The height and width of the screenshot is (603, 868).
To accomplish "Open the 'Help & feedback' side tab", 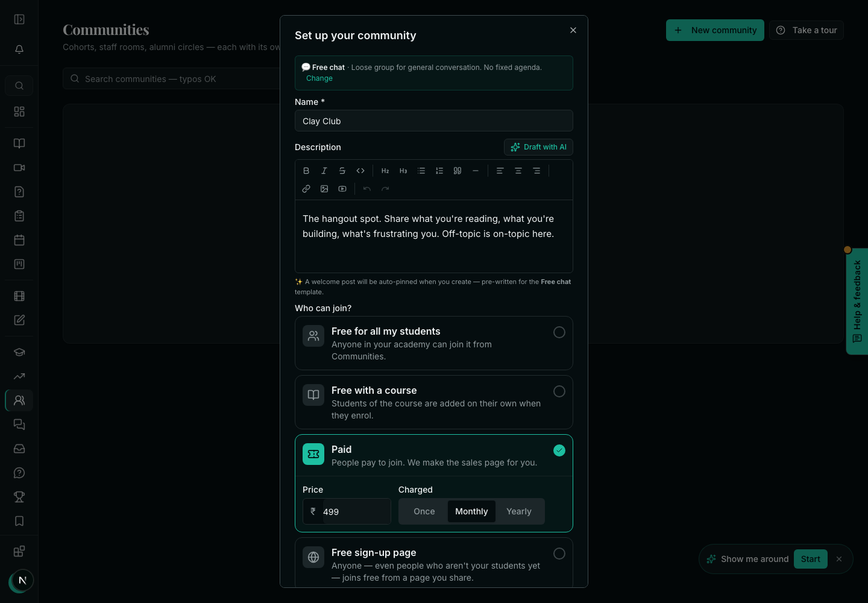I will coord(857,301).
